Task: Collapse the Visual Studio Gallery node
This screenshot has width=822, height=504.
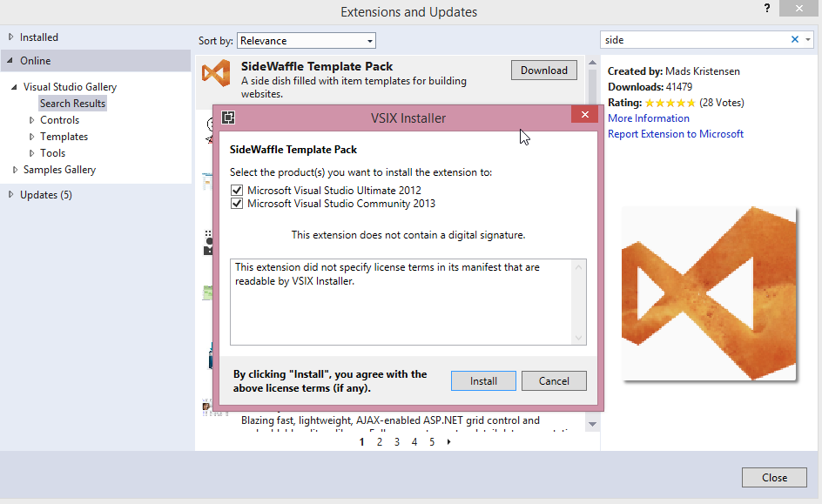Action: [14, 87]
